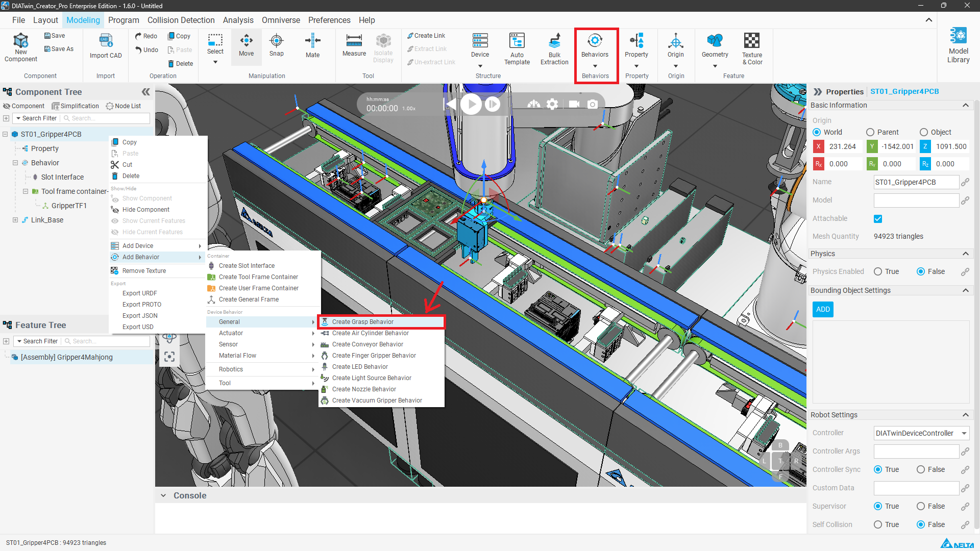Image resolution: width=980 pixels, height=551 pixels.
Task: Select World origin radio button
Action: 817,132
